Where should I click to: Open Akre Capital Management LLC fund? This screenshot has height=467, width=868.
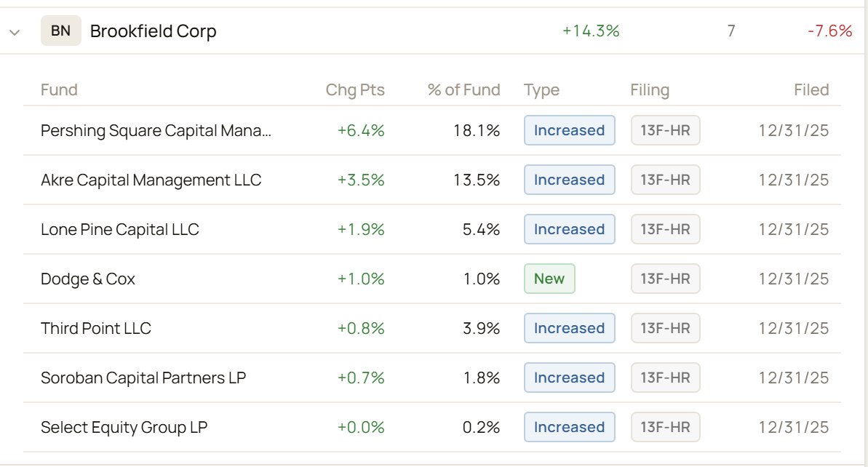[x=151, y=180]
